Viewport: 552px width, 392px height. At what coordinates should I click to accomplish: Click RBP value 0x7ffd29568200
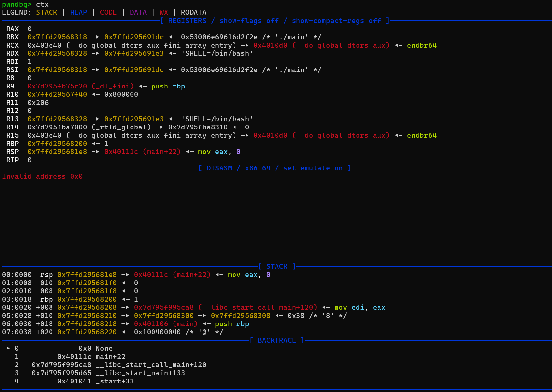(57, 144)
